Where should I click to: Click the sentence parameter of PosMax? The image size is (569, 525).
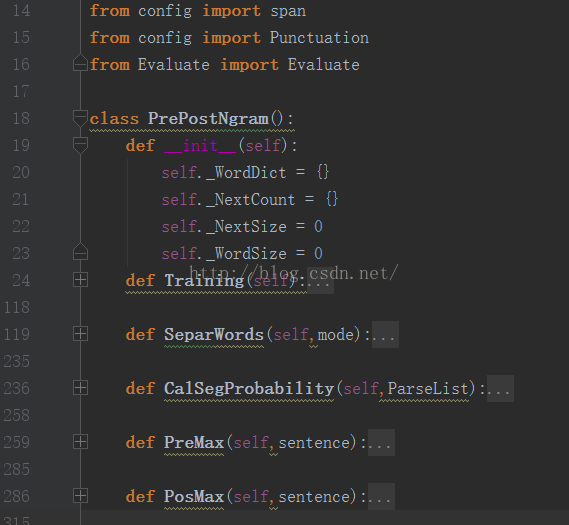[x=314, y=497]
